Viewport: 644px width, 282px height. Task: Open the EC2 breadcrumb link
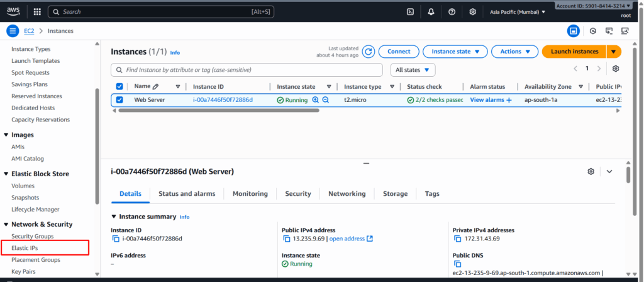coord(29,31)
